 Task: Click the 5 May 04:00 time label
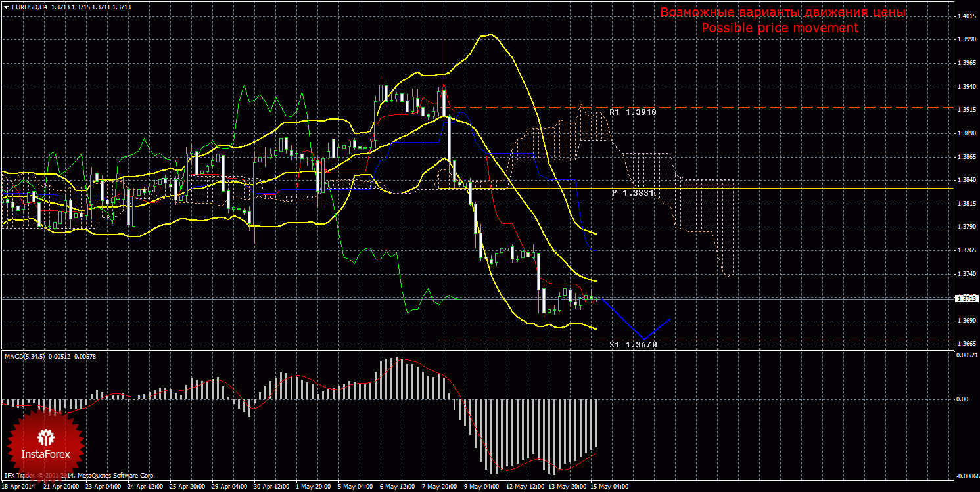(x=356, y=487)
